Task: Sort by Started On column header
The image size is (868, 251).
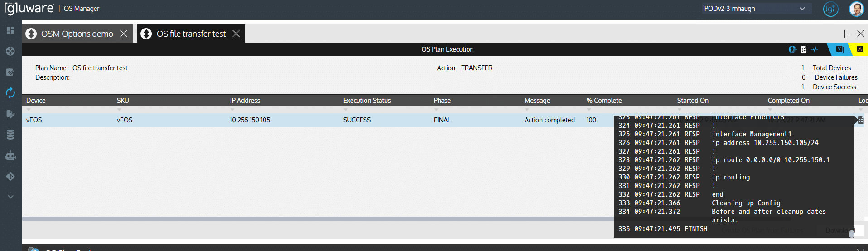Action: [x=693, y=101]
